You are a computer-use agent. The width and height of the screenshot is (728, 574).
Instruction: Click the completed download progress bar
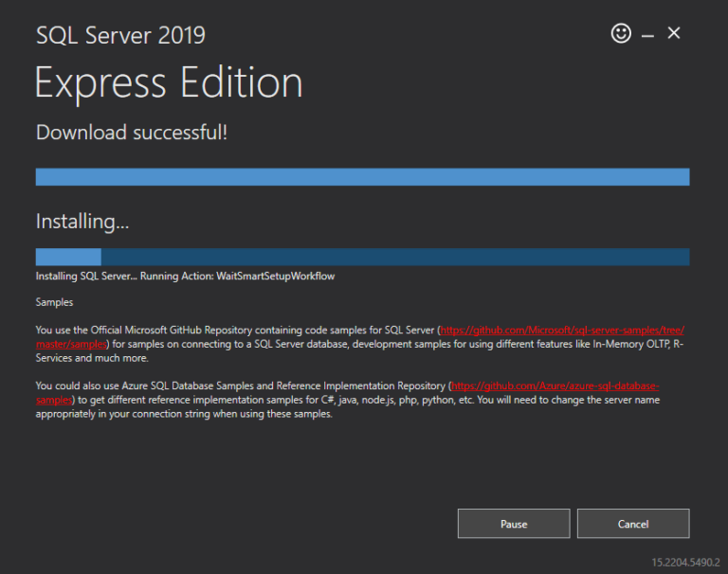362,177
